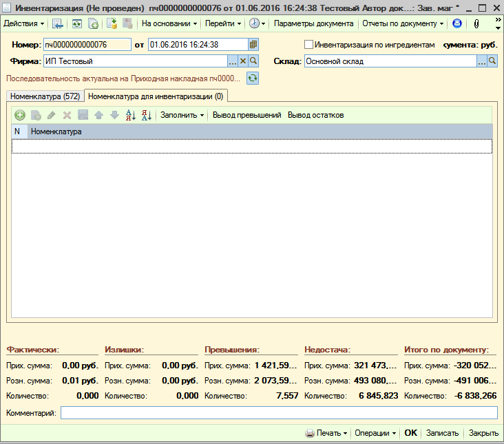Screen dimensions: 504x444
Task: Open the На основании dropdown
Action: click(x=169, y=23)
